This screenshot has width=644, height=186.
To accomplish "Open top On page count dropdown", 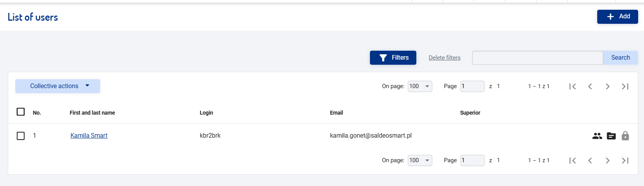I will coord(420,86).
